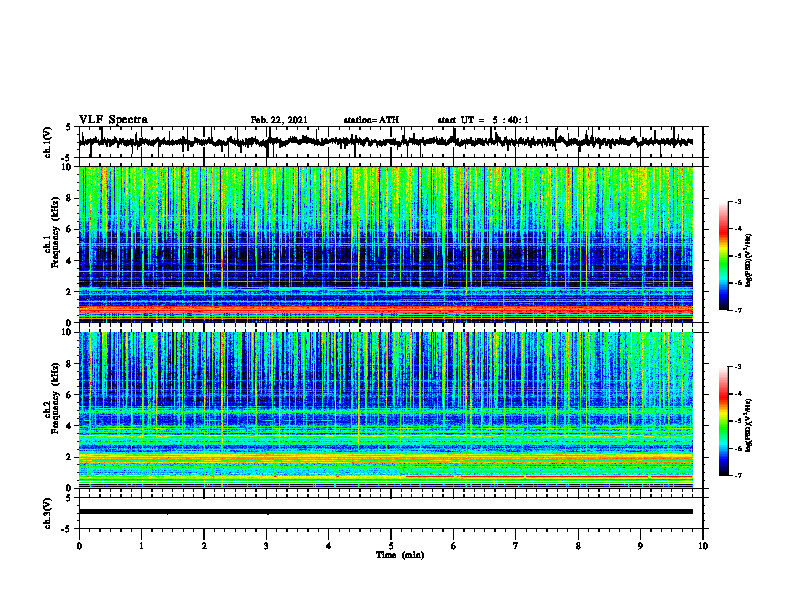Image resolution: width=792 pixels, height=612 pixels.
Task: Click the ch.1 color scale unit label
Action: coord(750,260)
